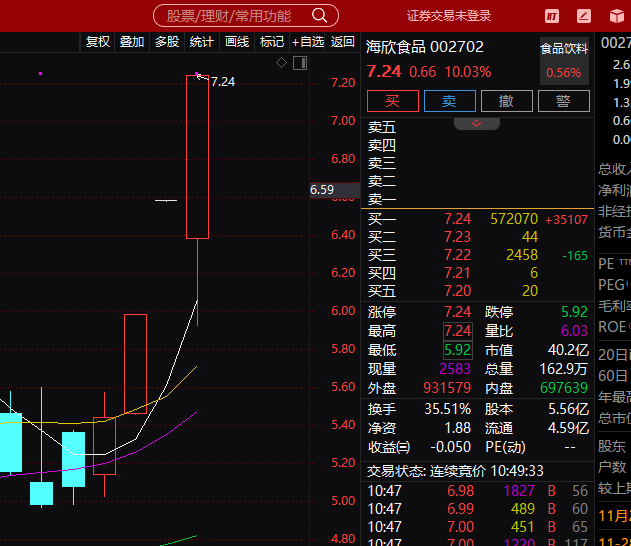Click the 买一 price 7.24
631x546 pixels.
458,219
